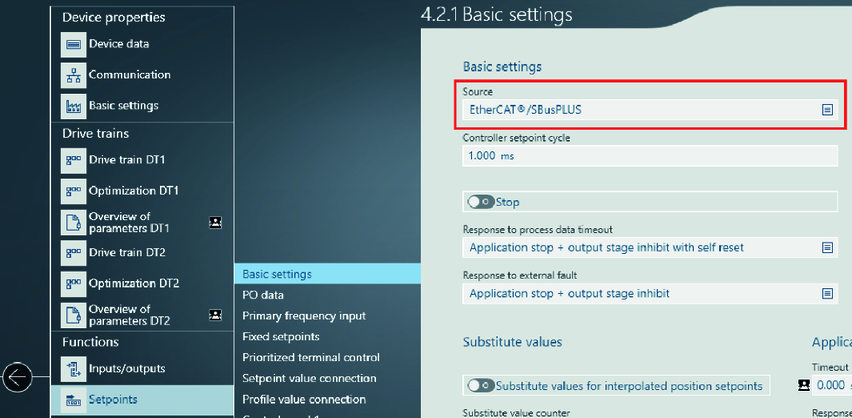Screen dimensions: 852x418
Task: Enable substitute values for interpolated position setpoints
Action: (x=480, y=386)
